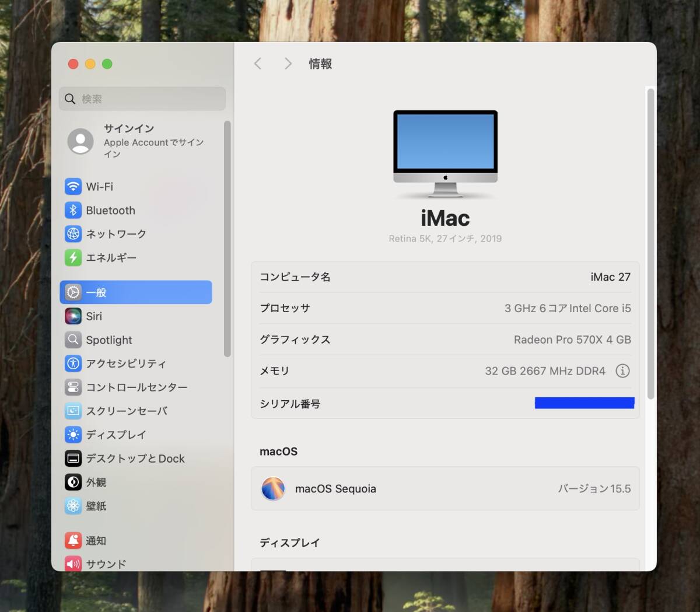The image size is (700, 612).
Task: Click the macOS Sequoia name text
Action: [335, 489]
